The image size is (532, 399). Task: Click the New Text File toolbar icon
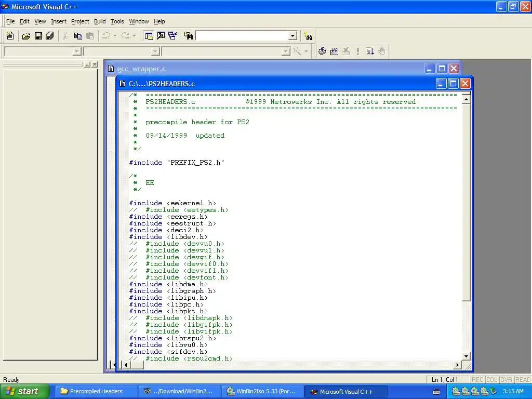pyautogui.click(x=10, y=36)
